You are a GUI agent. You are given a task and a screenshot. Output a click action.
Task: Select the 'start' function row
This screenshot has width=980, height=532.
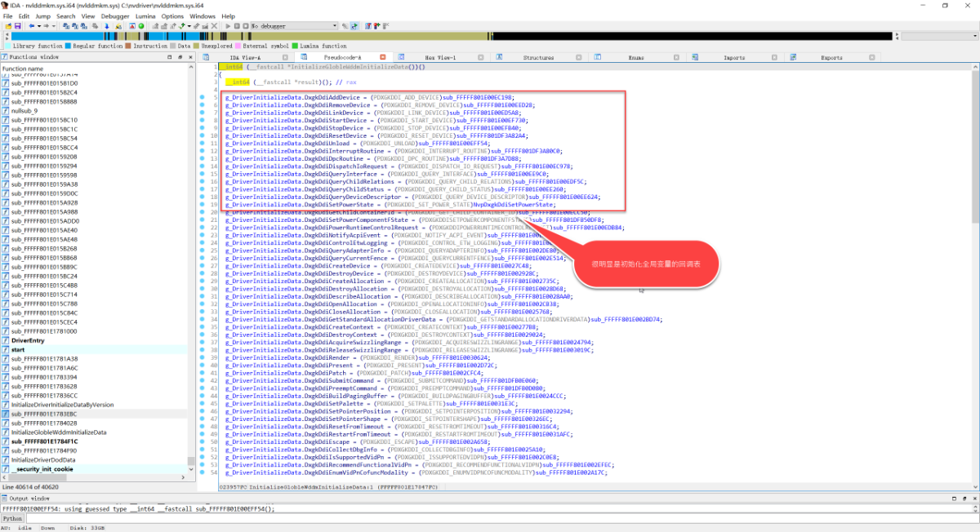pos(17,349)
